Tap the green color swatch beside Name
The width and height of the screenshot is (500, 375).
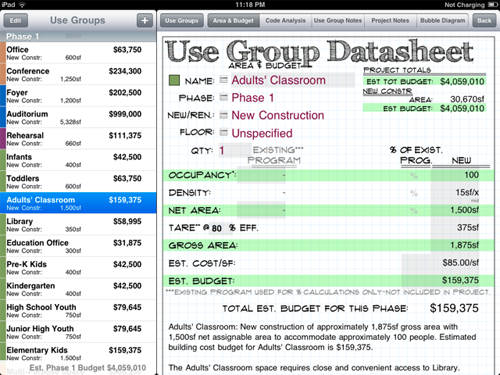coord(174,80)
